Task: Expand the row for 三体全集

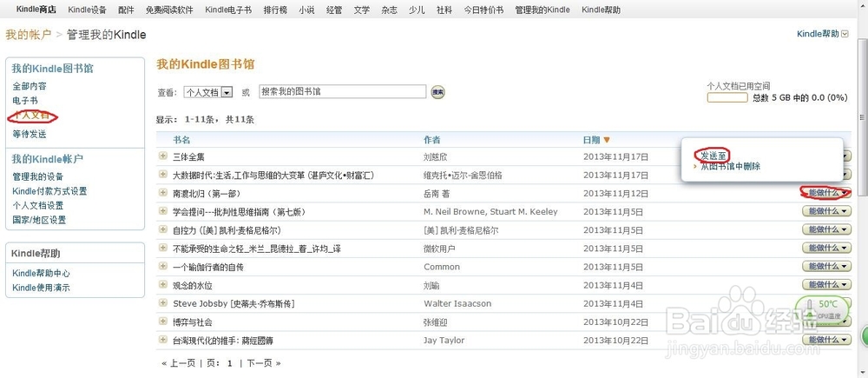Action: [163, 156]
